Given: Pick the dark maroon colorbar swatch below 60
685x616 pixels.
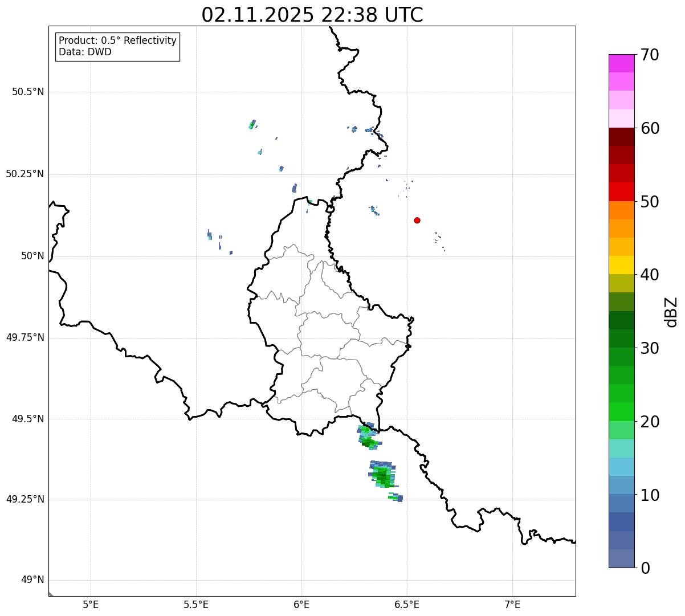Looking at the screenshot, I should (621, 137).
